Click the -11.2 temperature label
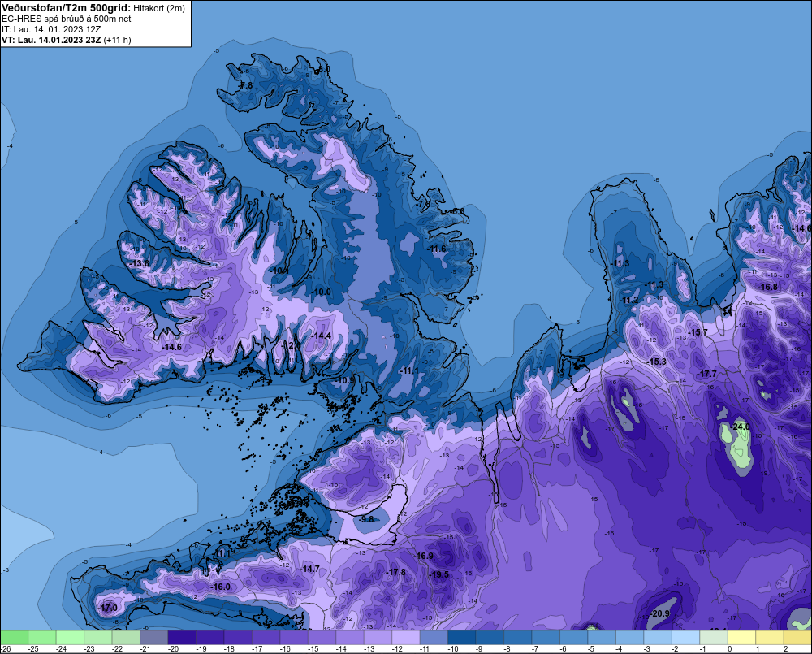Image resolution: width=812 pixels, height=654 pixels. click(x=630, y=300)
